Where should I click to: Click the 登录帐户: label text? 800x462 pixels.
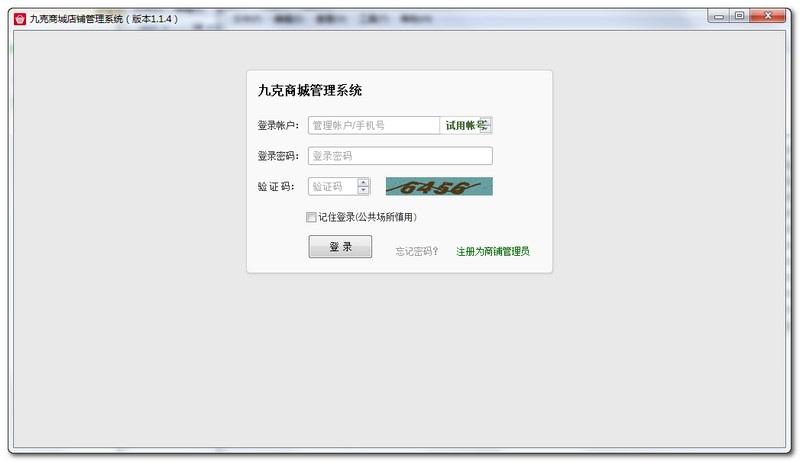278,125
